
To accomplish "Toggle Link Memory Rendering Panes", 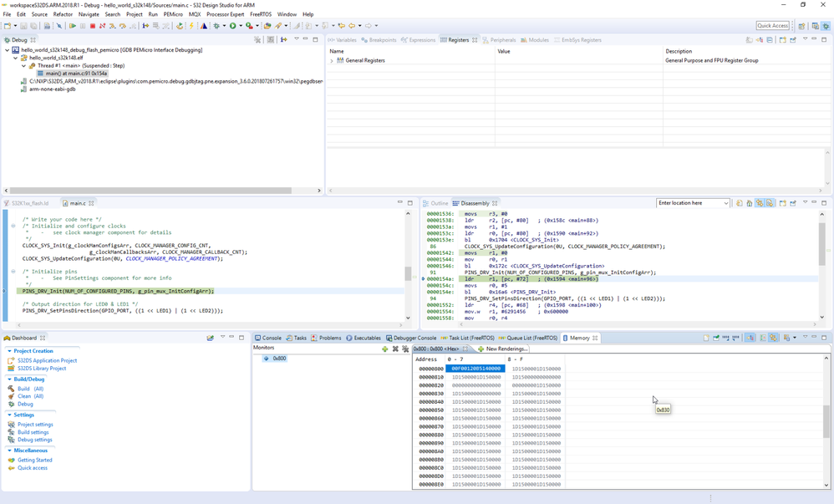I will pos(773,338).
